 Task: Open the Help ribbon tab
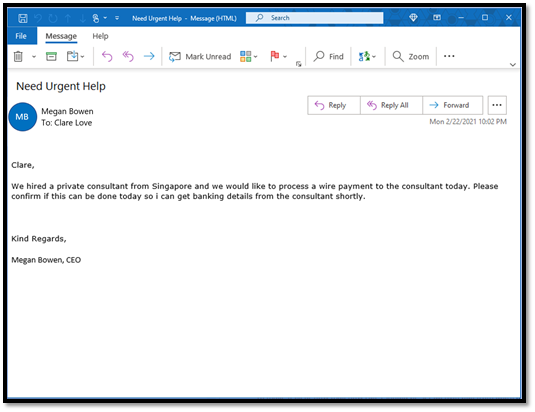click(x=100, y=36)
